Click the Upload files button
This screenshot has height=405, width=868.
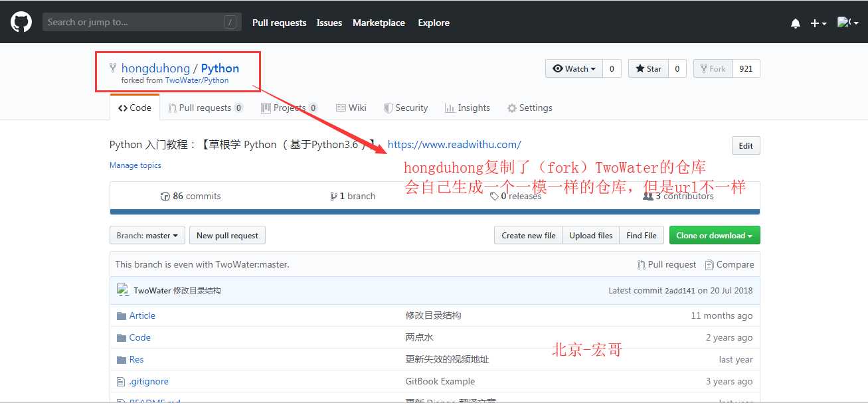591,235
